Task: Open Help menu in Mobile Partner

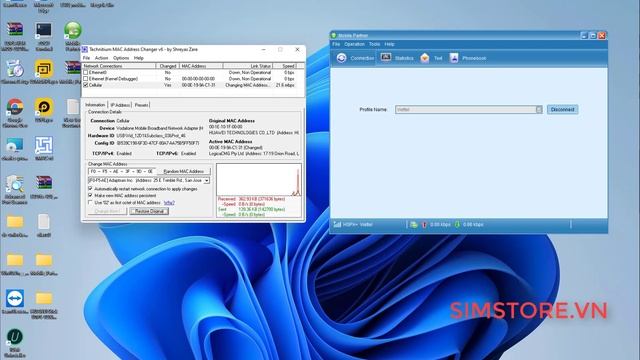Action: (389, 44)
